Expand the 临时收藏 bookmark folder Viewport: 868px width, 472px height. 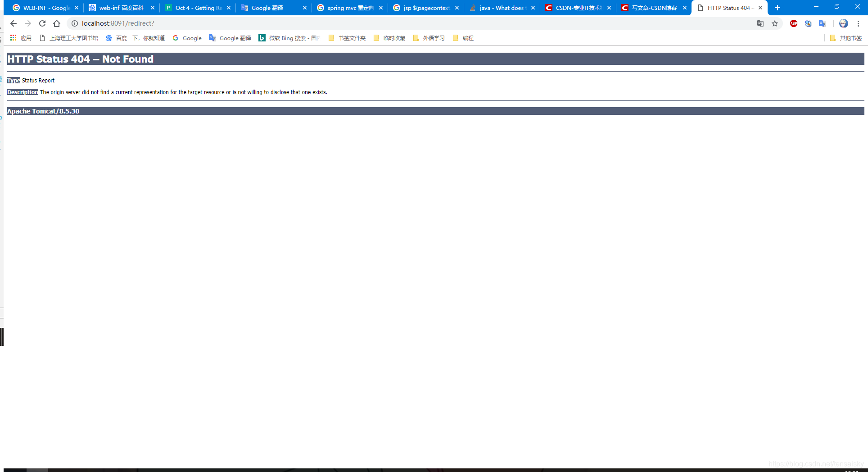[389, 38]
